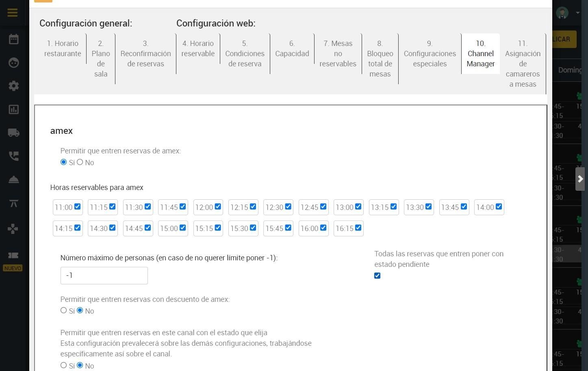Expand the right side panel arrow
The width and height of the screenshot is (588, 371).
580,179
